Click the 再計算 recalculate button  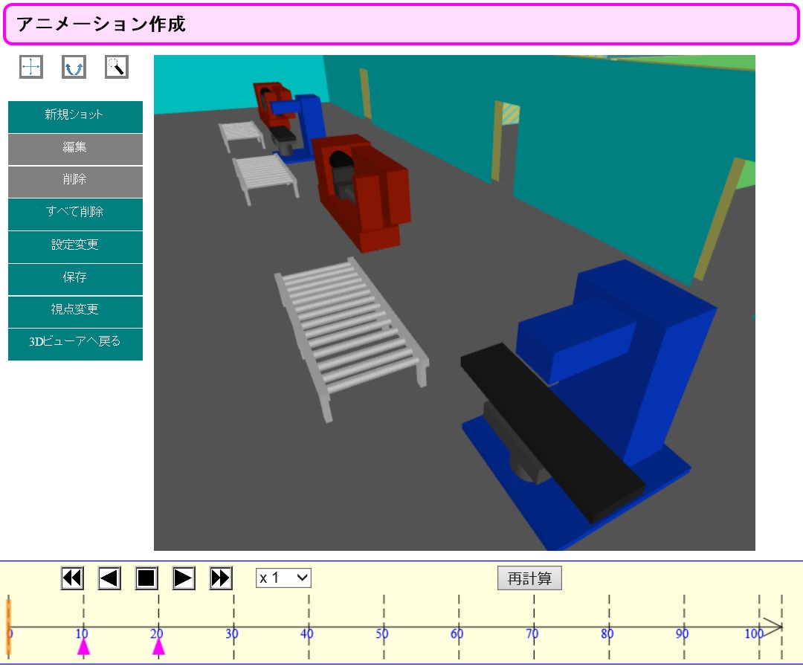[529, 578]
